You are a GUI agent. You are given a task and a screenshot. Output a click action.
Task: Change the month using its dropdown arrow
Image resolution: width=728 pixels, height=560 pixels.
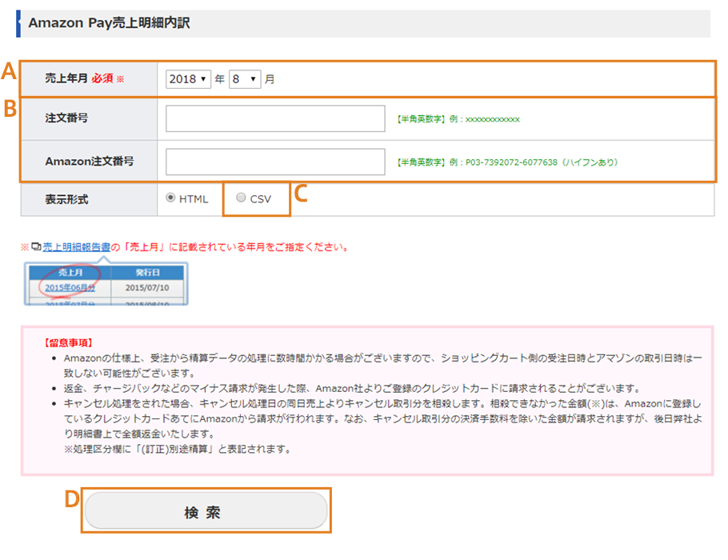[253, 79]
